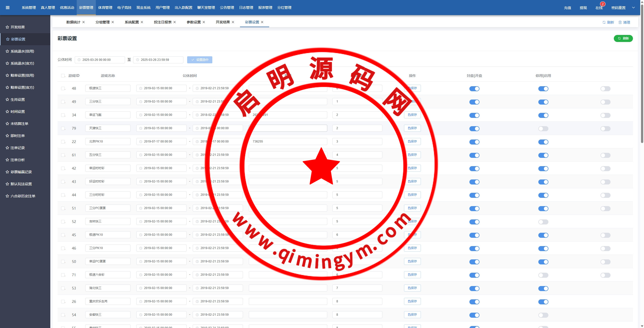Enable 停用|启用 switch for 吉林快三

(543, 222)
